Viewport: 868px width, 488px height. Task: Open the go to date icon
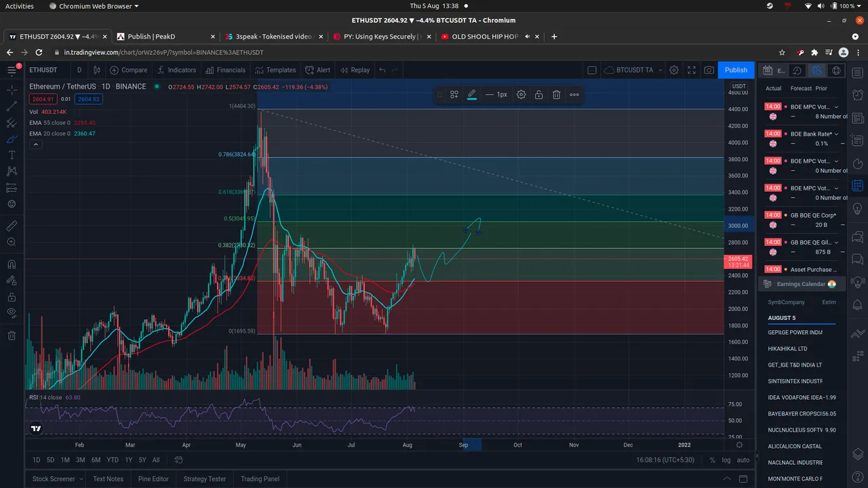[x=178, y=460]
